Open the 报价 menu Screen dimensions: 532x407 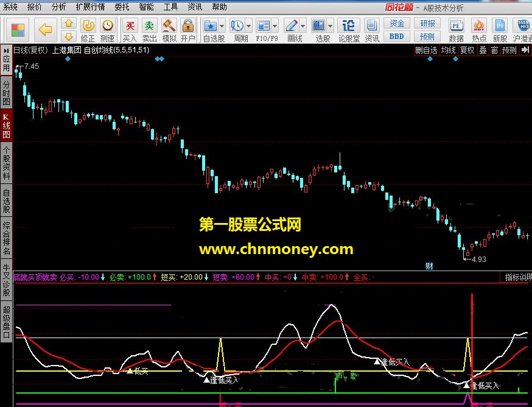tap(34, 7)
